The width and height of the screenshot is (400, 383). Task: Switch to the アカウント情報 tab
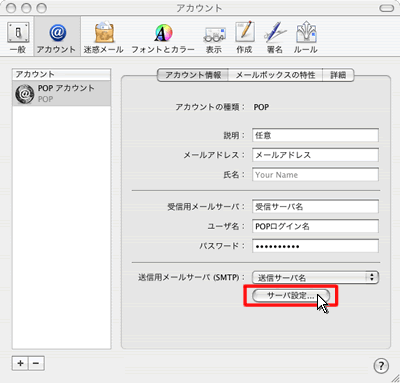tap(193, 75)
